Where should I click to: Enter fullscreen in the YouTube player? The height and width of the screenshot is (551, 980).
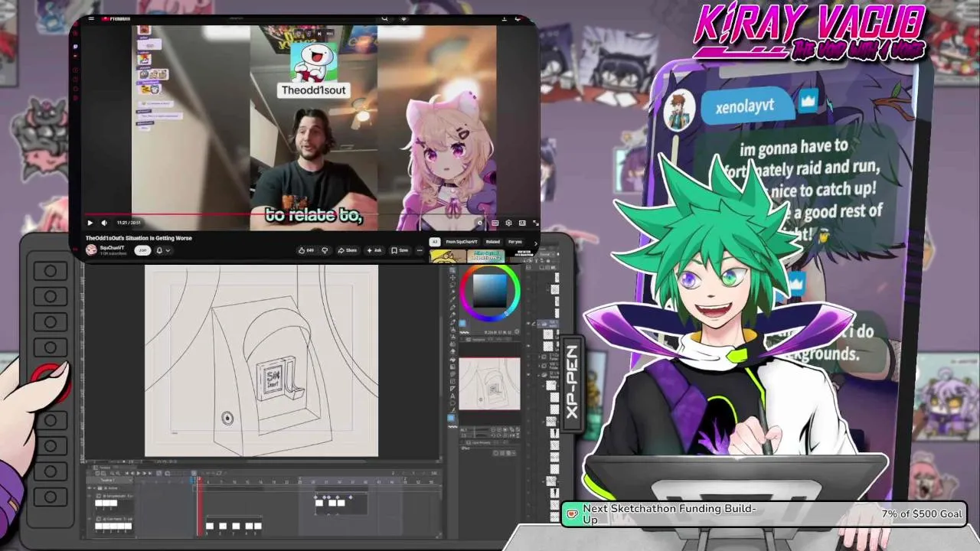536,223
